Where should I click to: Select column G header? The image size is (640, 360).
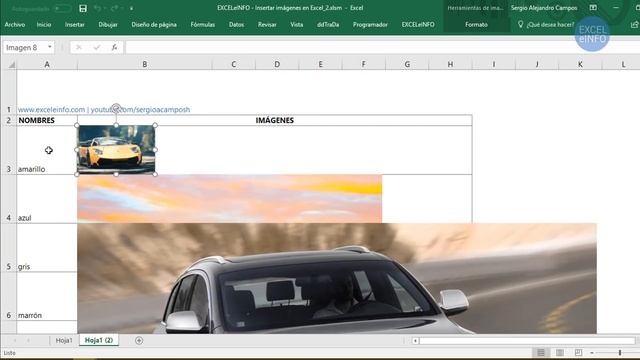(407, 64)
